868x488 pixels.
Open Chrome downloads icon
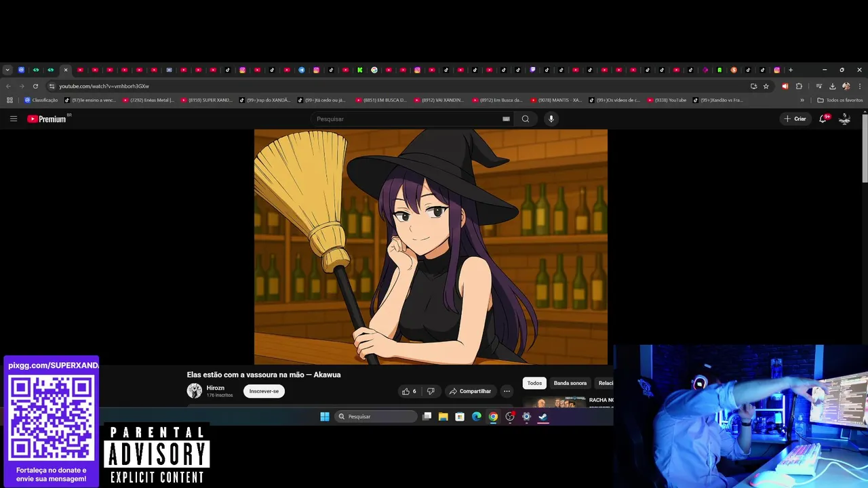point(832,86)
